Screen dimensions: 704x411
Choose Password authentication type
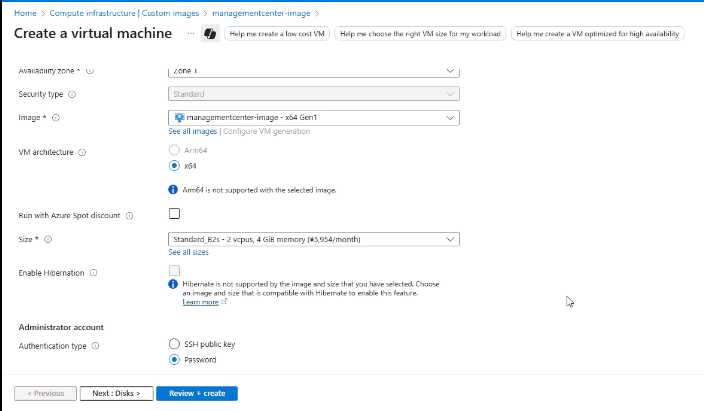click(174, 359)
